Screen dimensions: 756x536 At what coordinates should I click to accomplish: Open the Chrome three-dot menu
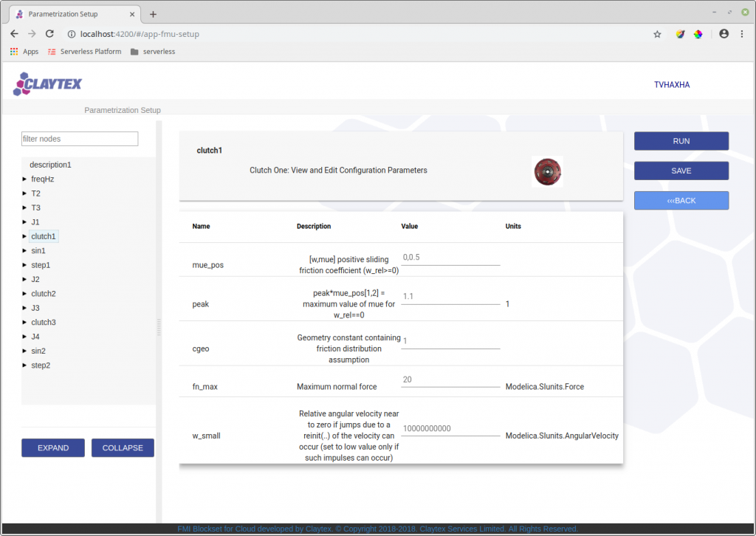pos(742,34)
